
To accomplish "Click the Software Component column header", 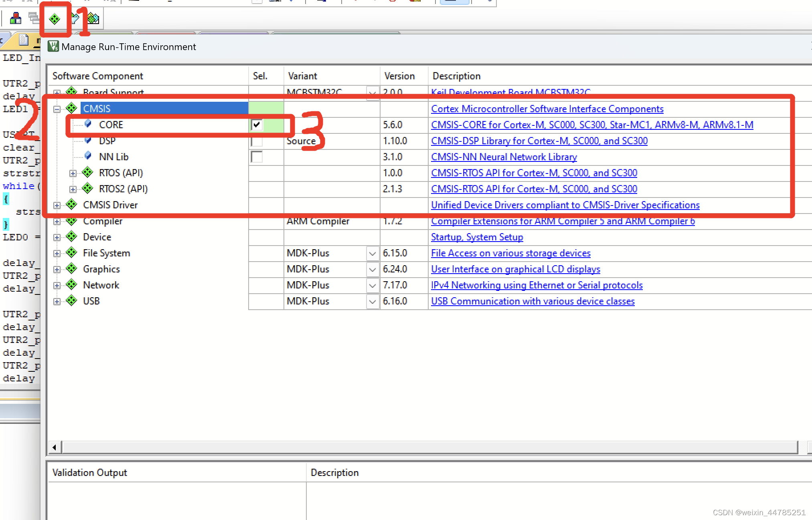I will [148, 76].
